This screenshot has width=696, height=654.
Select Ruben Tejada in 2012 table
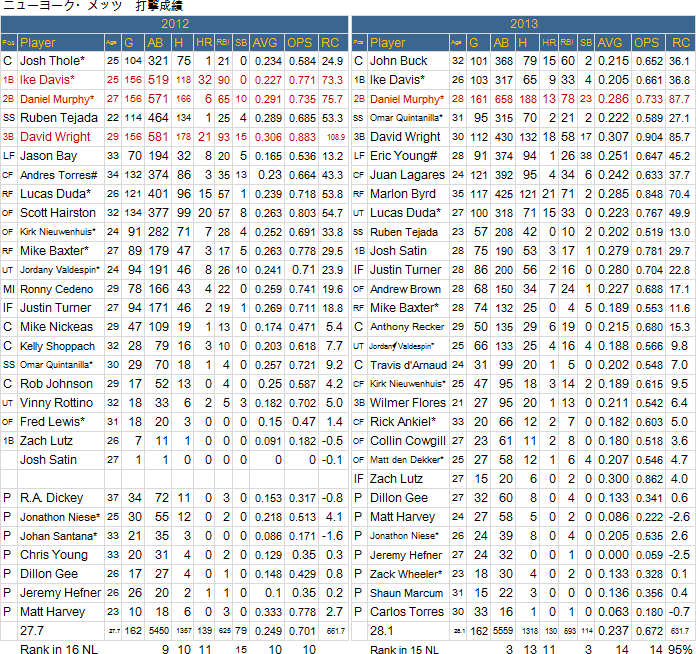pos(59,118)
